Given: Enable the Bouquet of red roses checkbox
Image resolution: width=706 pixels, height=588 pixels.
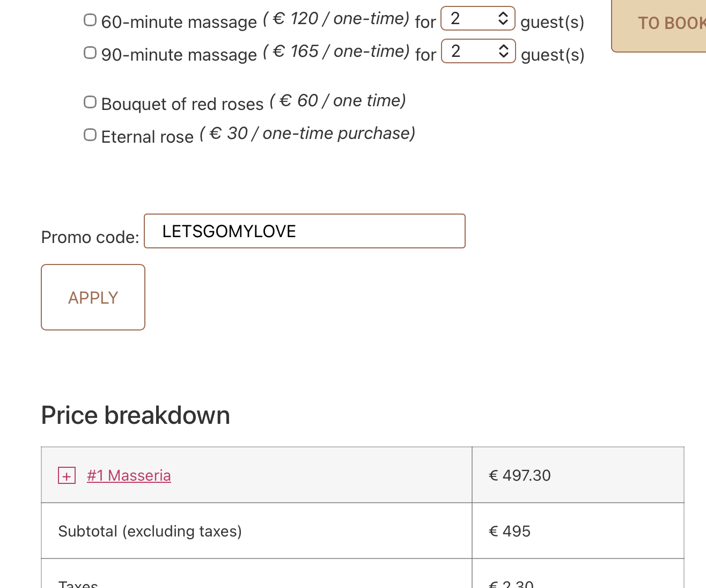Looking at the screenshot, I should click(90, 102).
